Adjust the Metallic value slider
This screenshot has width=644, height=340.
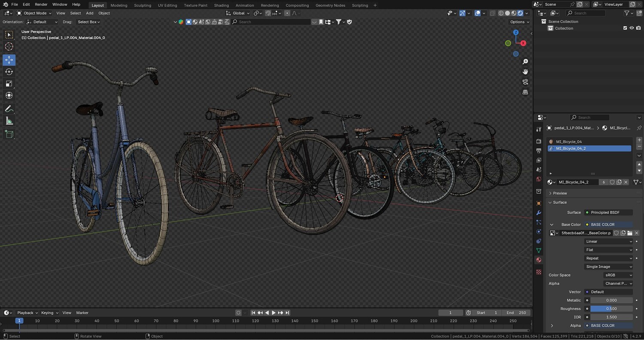(611, 300)
